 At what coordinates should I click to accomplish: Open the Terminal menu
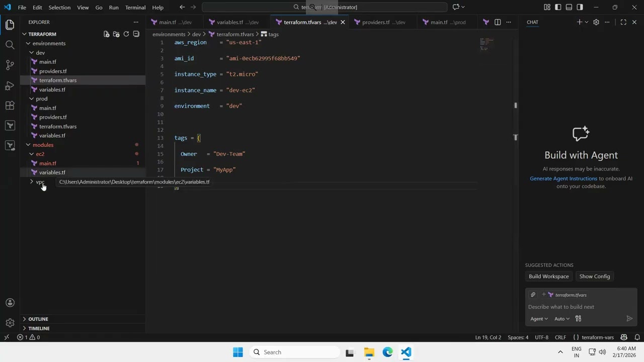[135, 8]
